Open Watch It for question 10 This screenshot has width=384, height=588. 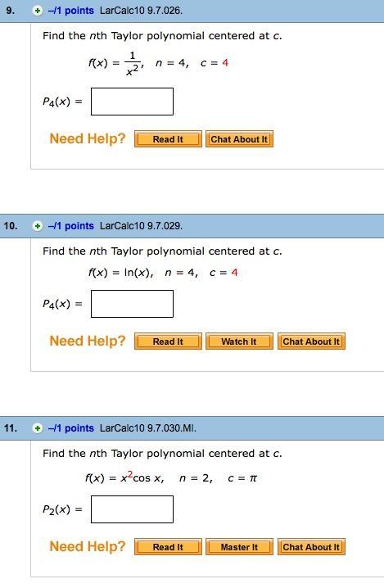(239, 341)
